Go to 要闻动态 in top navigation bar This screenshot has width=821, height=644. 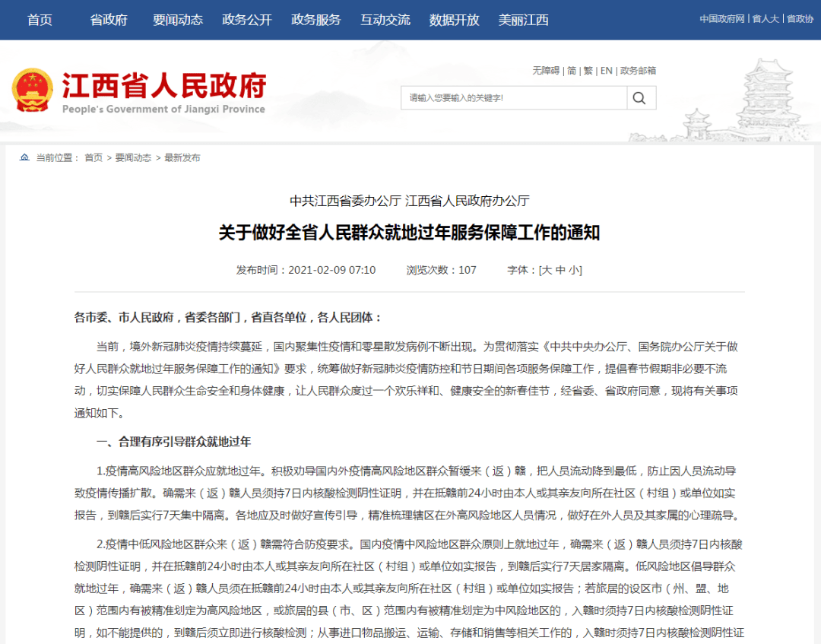coord(178,20)
